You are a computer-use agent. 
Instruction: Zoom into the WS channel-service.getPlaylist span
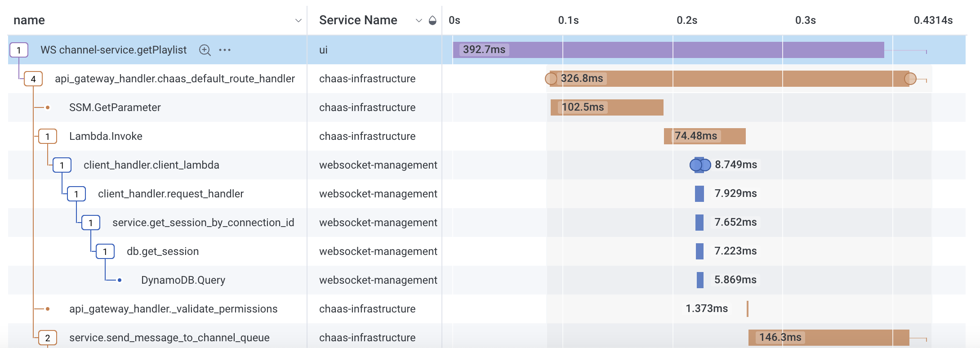(x=205, y=50)
